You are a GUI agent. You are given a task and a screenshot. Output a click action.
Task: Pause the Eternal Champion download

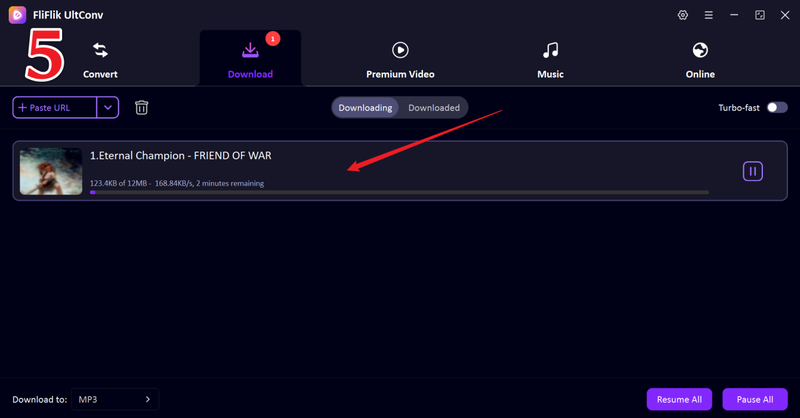coord(753,171)
